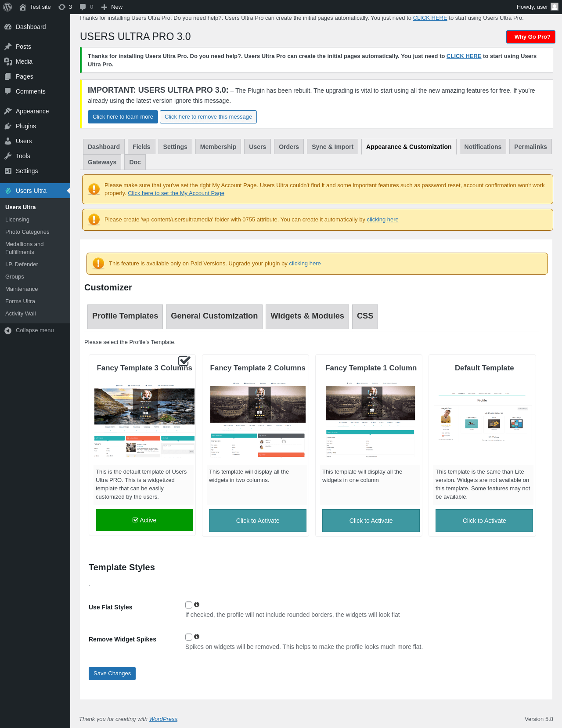Viewport: 562px width, 728px height.
Task: Click the Users Ultra plugin icon
Action: pos(8,191)
